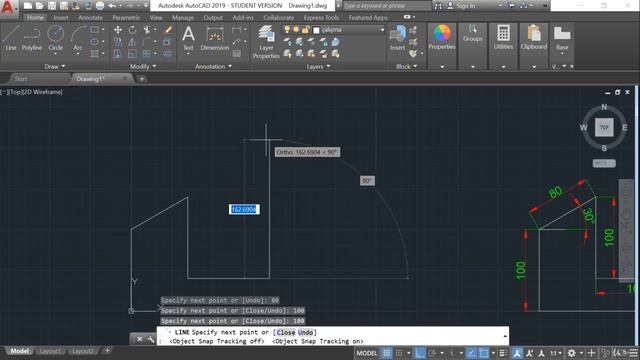Select the Polyline tool

(x=31, y=38)
